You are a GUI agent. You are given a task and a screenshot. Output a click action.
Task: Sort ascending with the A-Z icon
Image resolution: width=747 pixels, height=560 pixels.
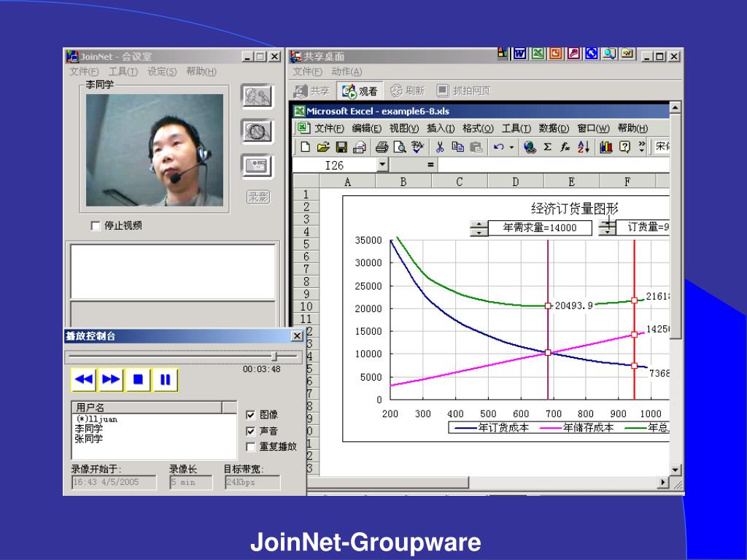tap(584, 147)
